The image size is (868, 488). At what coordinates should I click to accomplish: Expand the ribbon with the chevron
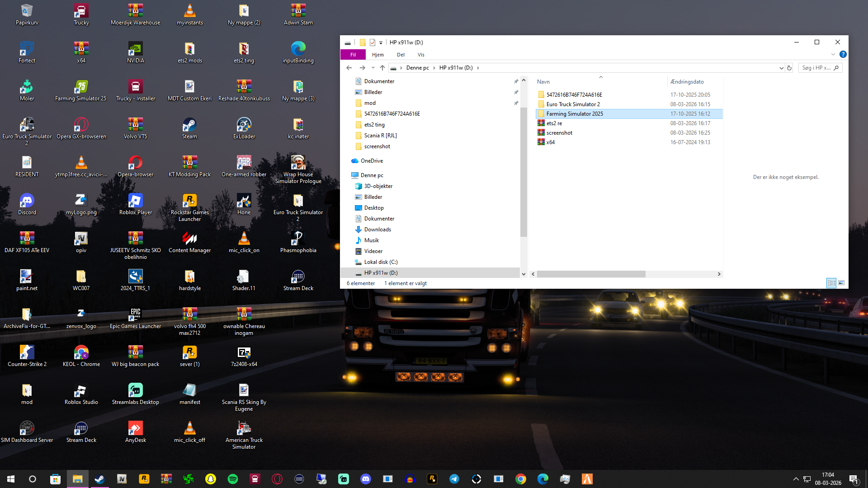(833, 54)
